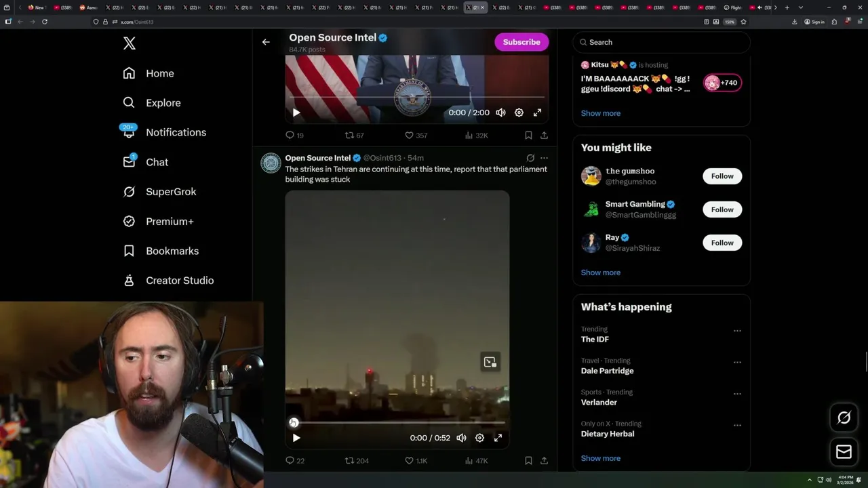Open options for Verlander trend

[737, 394]
